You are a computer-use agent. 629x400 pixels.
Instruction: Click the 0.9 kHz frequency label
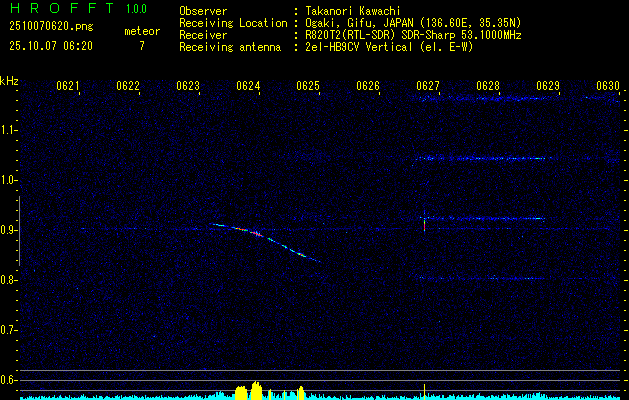tap(7, 230)
